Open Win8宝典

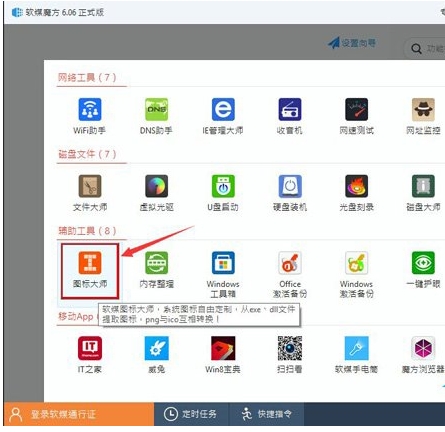(223, 355)
